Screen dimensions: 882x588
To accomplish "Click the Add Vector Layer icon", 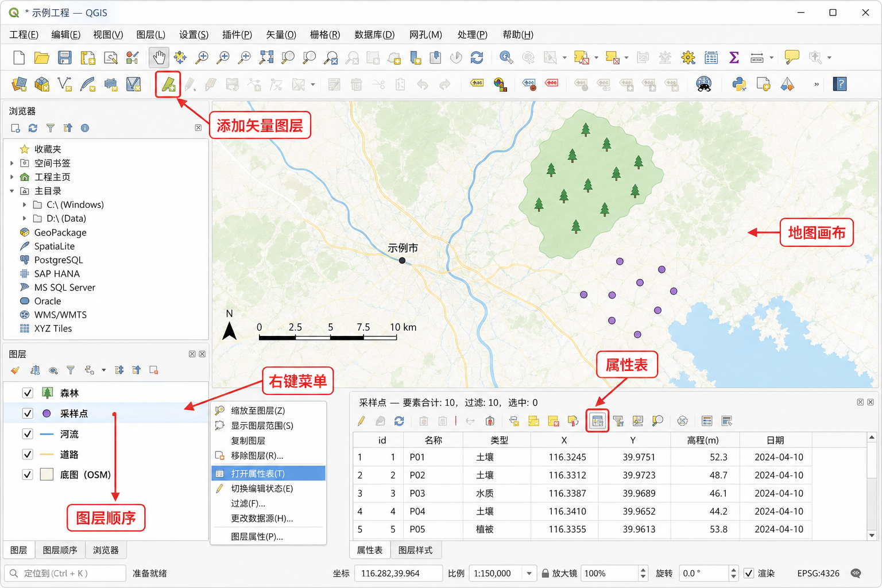I will point(168,84).
